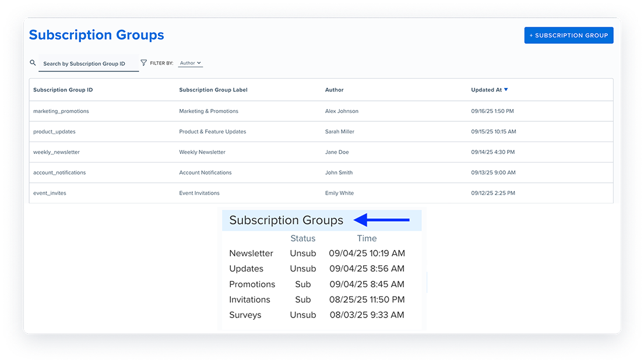This screenshot has width=644, height=363.
Task: Click the + Subscription Group button
Action: click(x=568, y=36)
